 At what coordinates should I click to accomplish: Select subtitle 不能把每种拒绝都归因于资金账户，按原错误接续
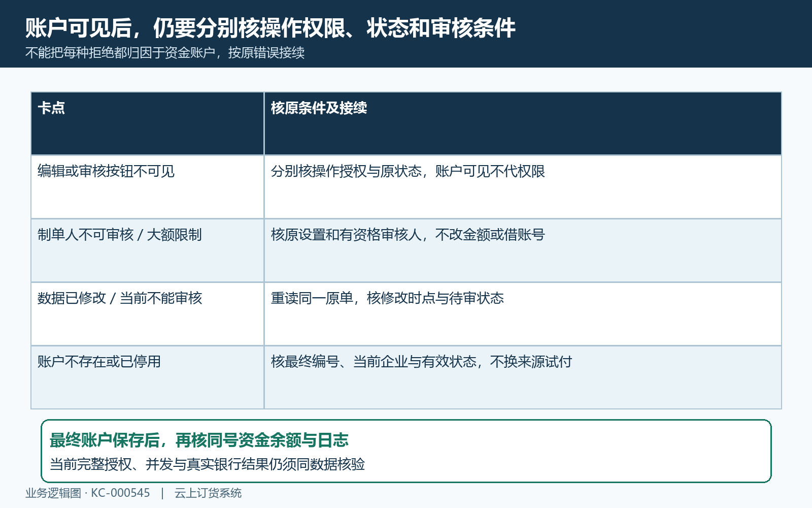[x=165, y=53]
